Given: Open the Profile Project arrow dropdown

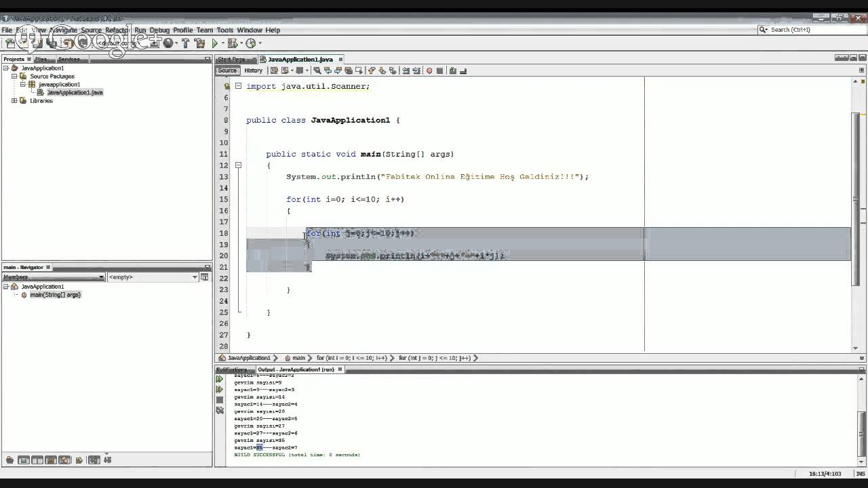Looking at the screenshot, I should [x=260, y=43].
